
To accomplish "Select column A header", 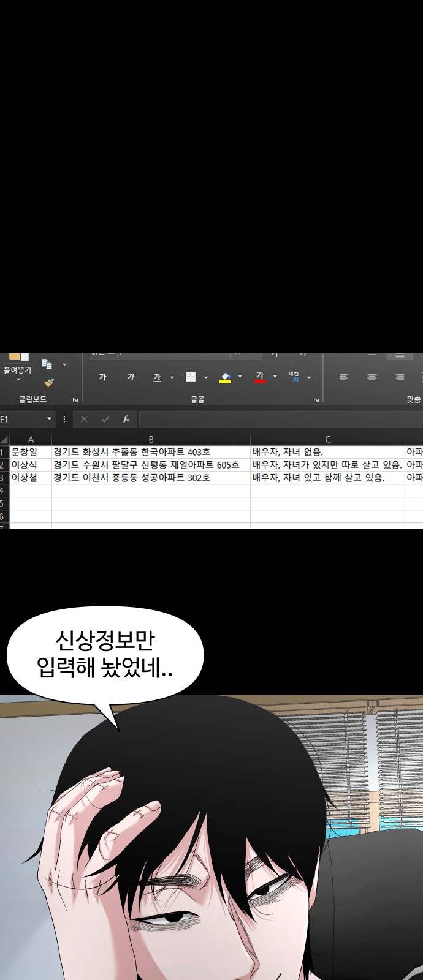I will tap(31, 440).
